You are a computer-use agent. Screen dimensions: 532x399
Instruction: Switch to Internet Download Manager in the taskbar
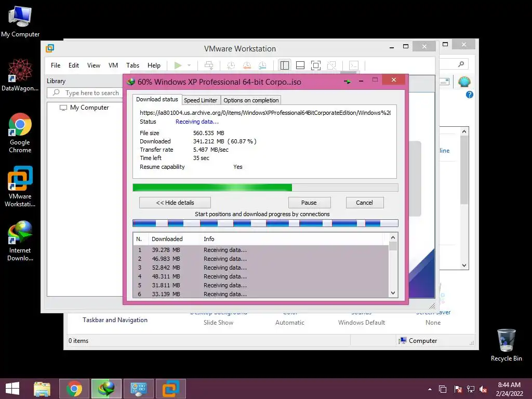[106, 389]
